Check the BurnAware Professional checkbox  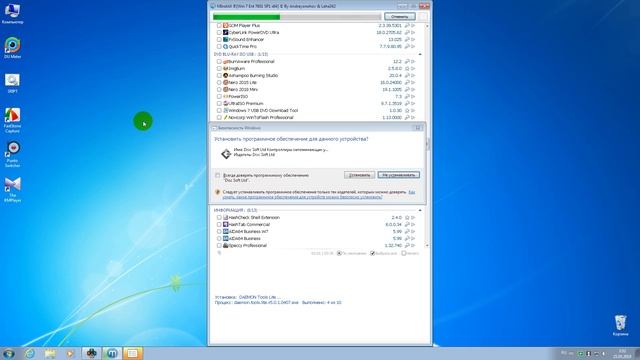(x=219, y=62)
